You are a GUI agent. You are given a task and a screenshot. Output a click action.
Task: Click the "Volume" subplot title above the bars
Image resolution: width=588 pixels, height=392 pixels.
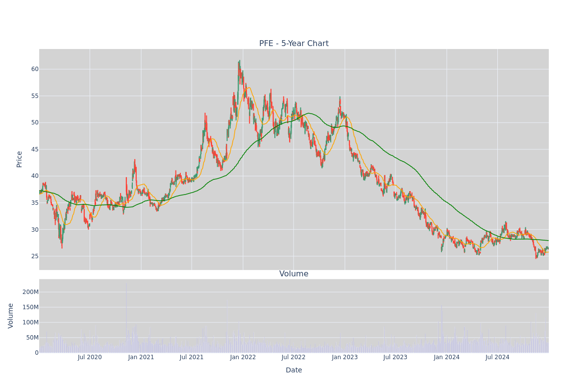(294, 274)
